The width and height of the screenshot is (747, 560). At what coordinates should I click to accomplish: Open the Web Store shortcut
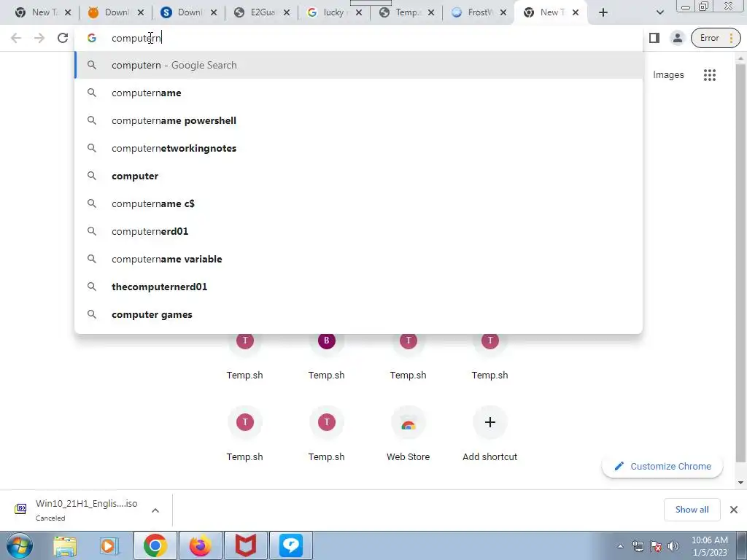click(x=409, y=433)
